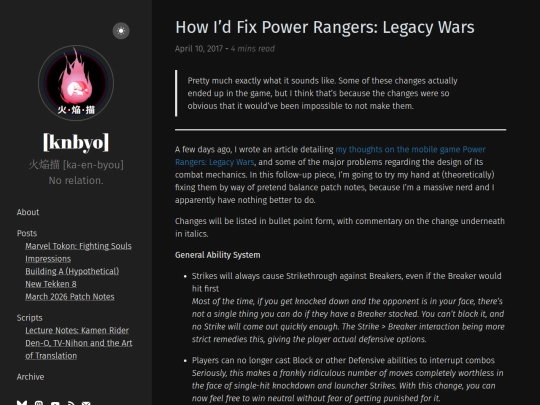
Task: Open the March 2026 Patch Notes post
Action: pyautogui.click(x=70, y=297)
